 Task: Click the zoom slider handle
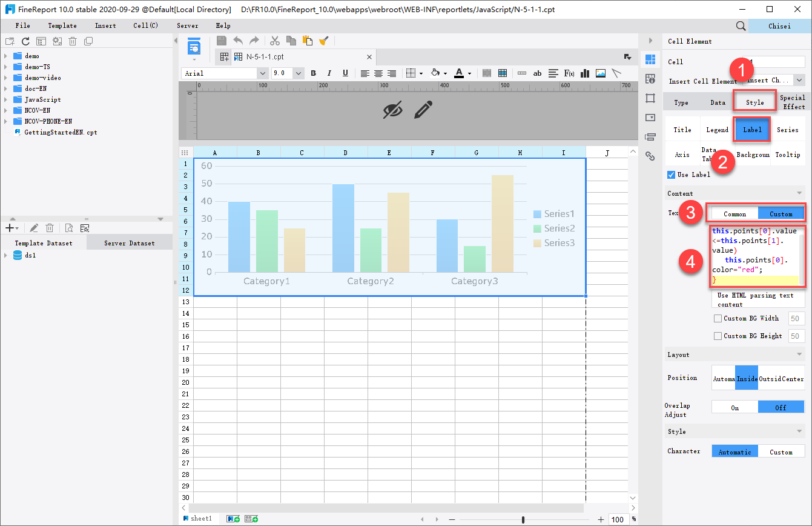pos(523,519)
